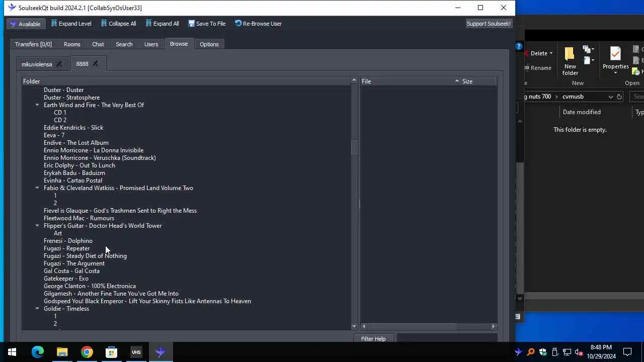Switch to Transfers [0/0] tab
Image resolution: width=644 pixels, height=362 pixels.
[x=33, y=44]
